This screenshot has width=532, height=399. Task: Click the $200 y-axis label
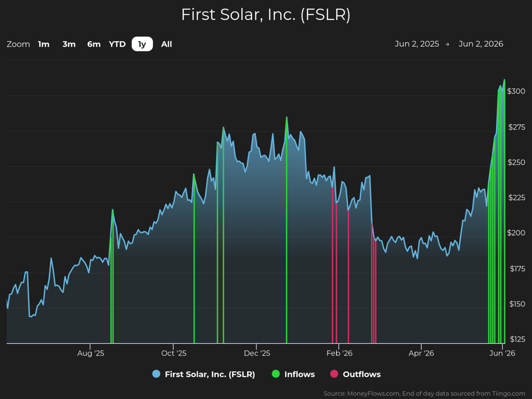516,233
